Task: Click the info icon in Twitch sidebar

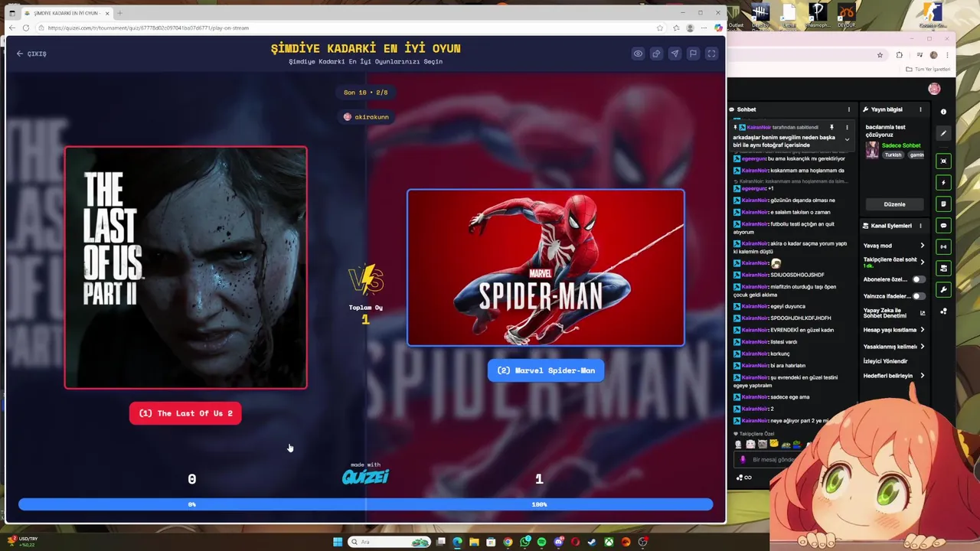Action: 943,112
